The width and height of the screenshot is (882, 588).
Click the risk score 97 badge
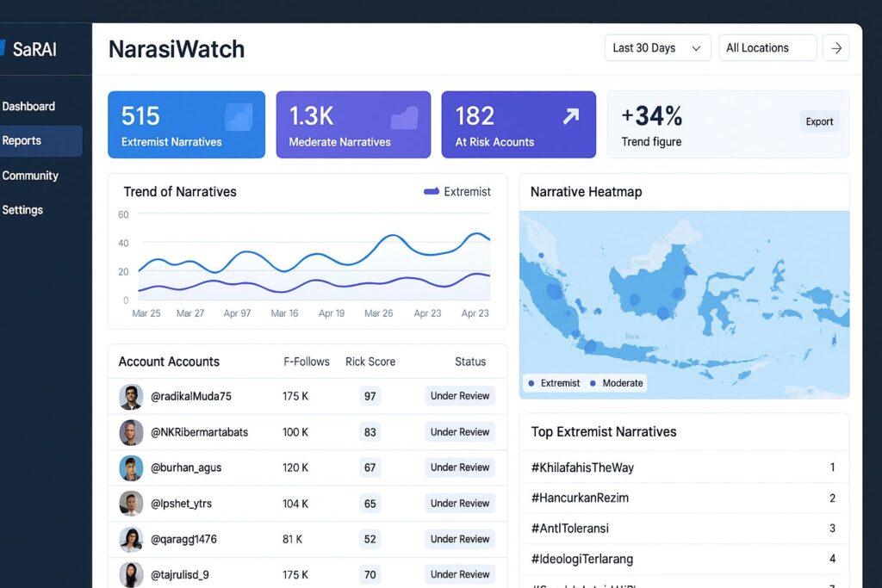click(370, 397)
